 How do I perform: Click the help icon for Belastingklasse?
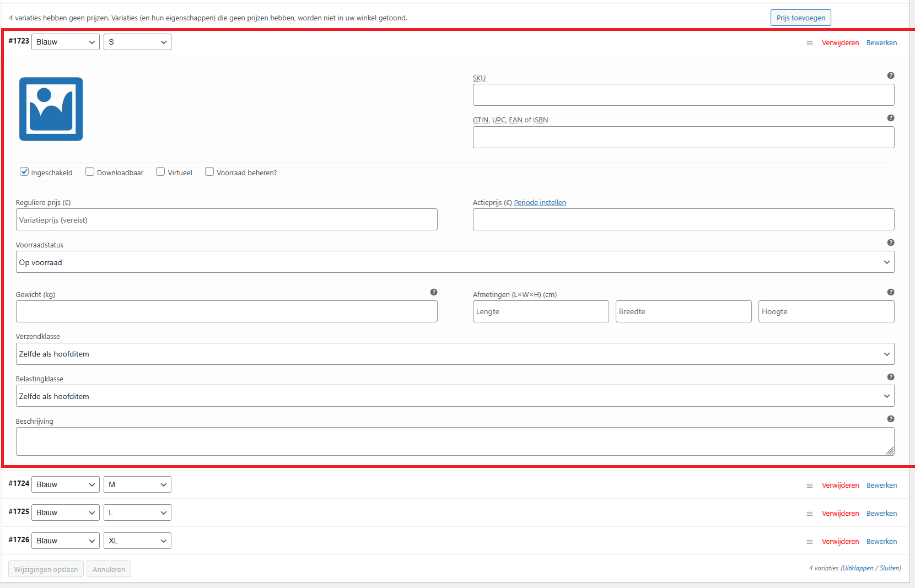click(890, 377)
